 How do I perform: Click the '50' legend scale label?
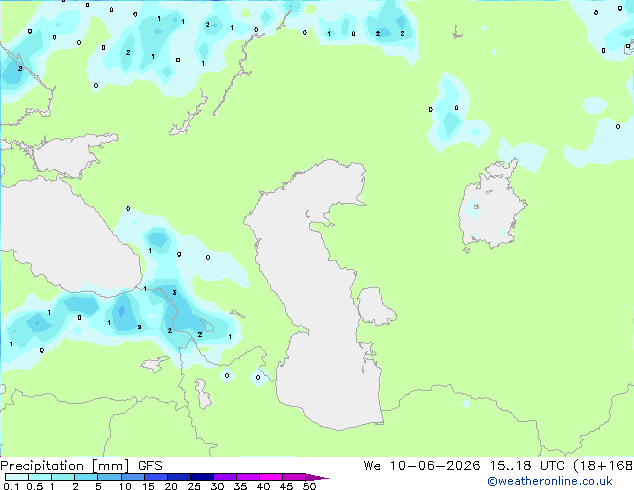(309, 486)
